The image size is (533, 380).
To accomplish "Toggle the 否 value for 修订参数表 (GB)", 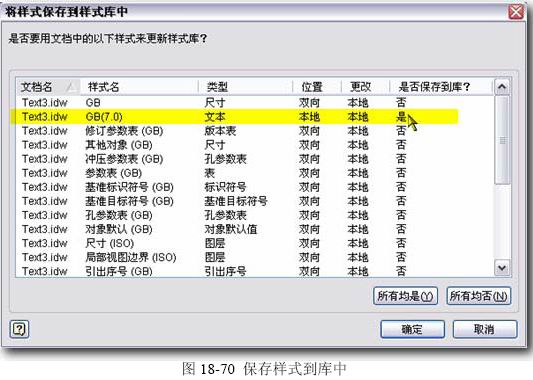I will point(401,131).
